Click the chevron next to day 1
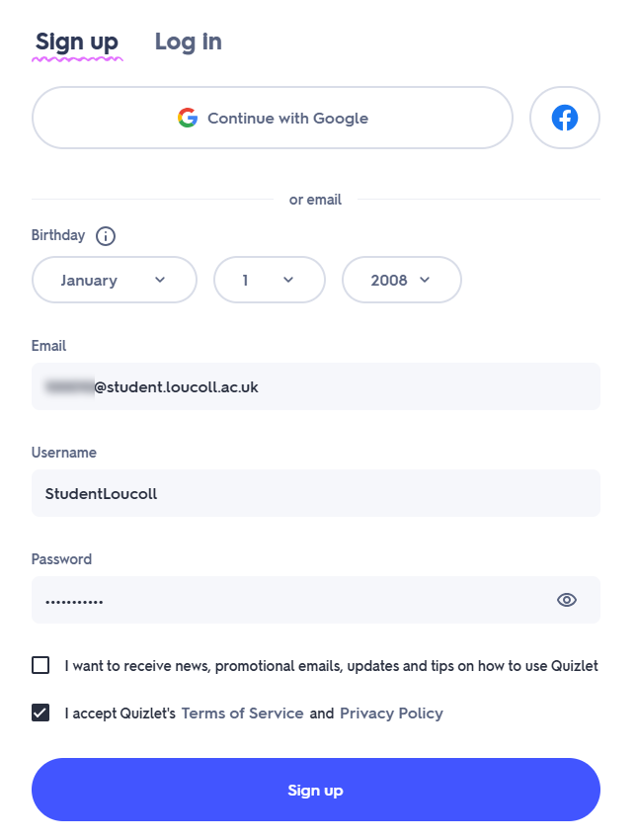This screenshot has height=840, width=637. [288, 280]
